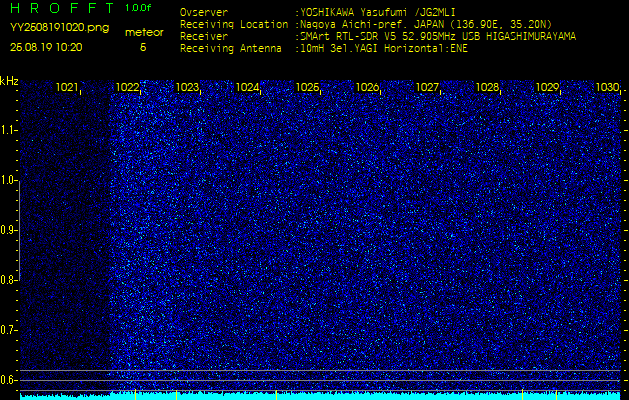Click the 1.1 frequency axis label

7,130
